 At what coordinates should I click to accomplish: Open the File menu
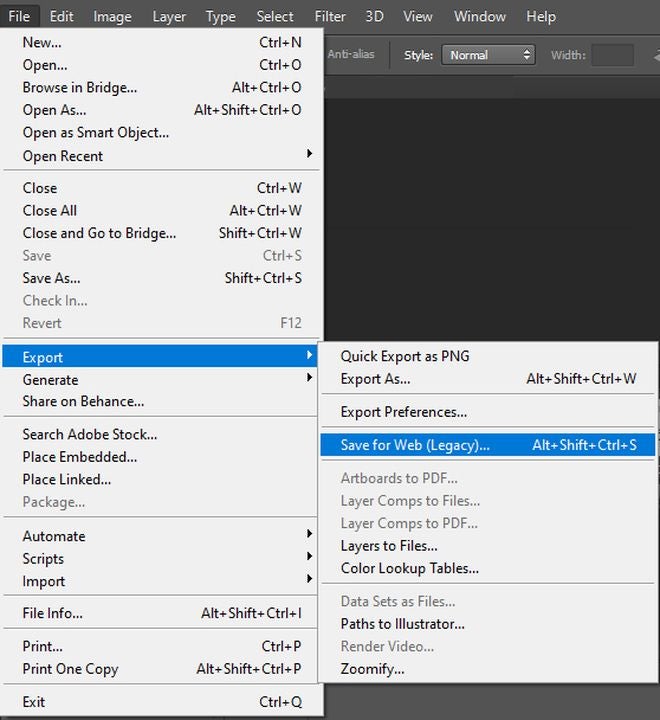(x=19, y=17)
